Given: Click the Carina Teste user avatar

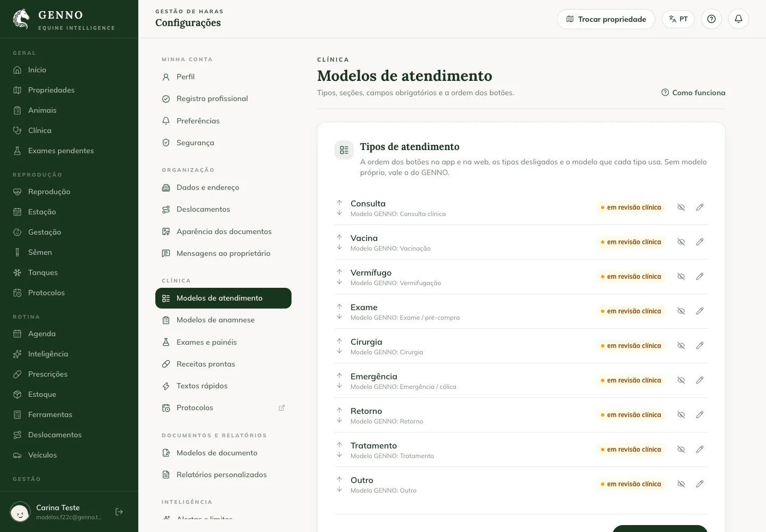Looking at the screenshot, I should point(20,512).
